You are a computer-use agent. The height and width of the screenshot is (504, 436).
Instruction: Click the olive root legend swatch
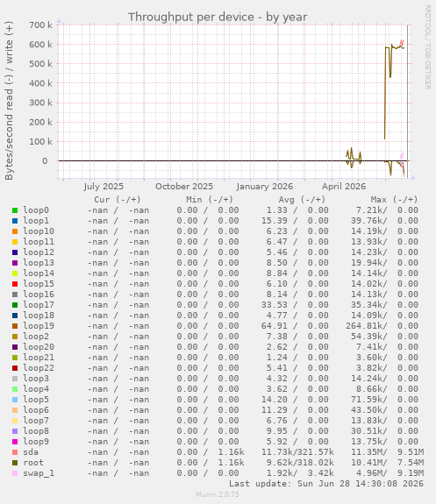[15, 463]
